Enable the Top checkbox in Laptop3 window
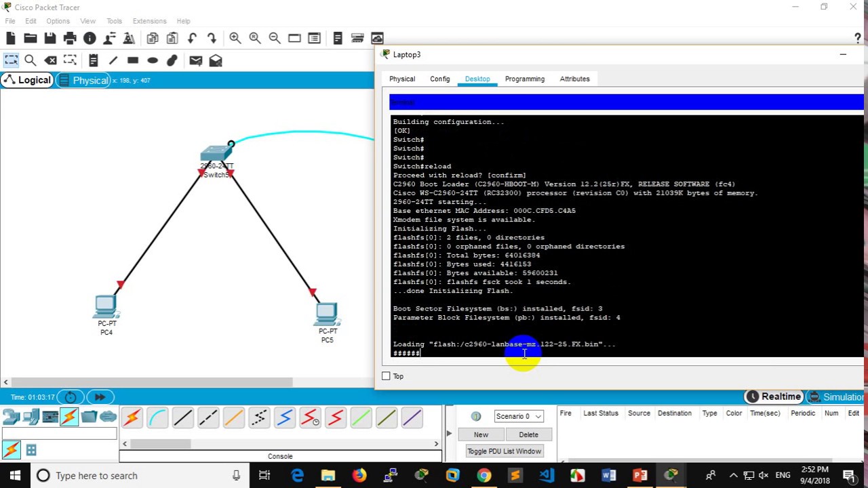The image size is (868, 488). pyautogui.click(x=386, y=376)
